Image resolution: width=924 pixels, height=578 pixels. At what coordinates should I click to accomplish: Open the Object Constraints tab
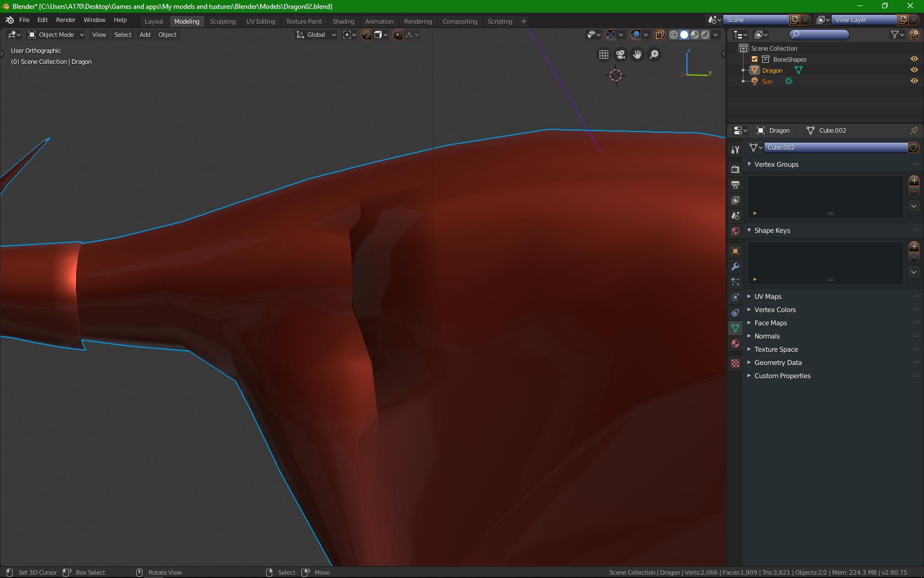(x=735, y=313)
